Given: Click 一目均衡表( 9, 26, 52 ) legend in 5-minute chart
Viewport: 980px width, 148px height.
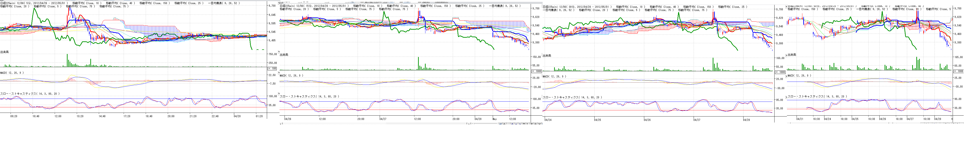Looking at the screenshot, I should pos(224,3).
